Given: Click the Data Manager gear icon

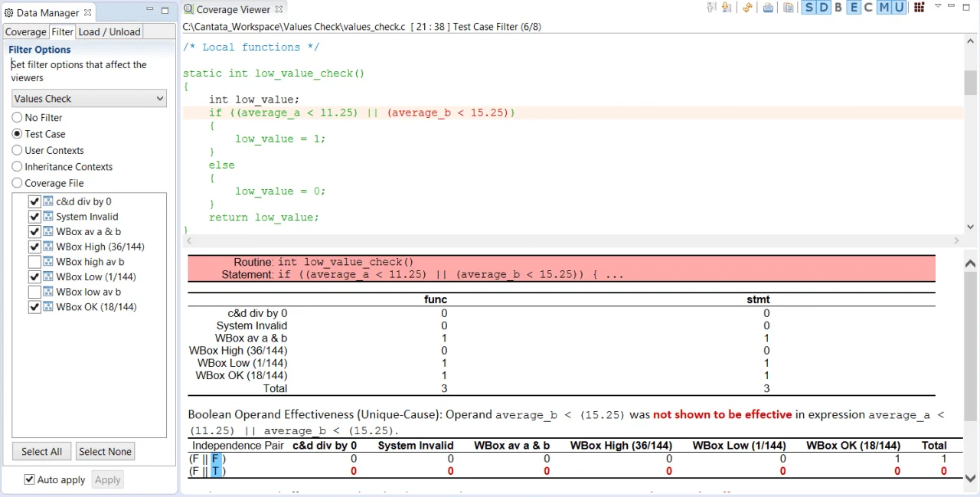Looking at the screenshot, I should 9,12.
